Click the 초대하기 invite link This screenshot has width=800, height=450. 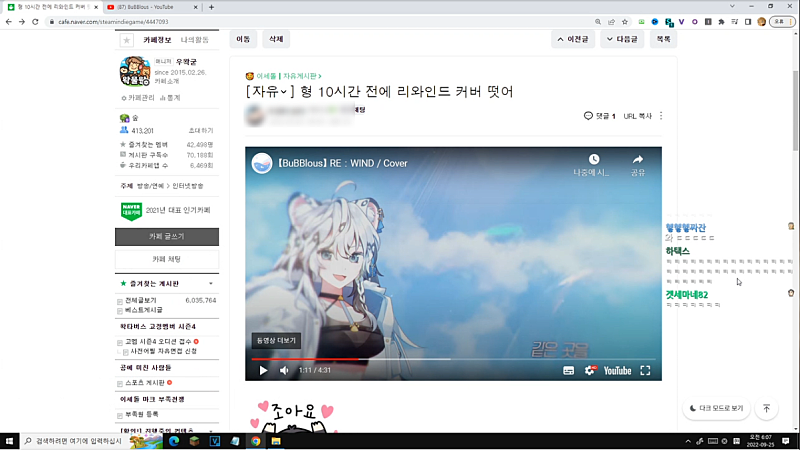(201, 131)
